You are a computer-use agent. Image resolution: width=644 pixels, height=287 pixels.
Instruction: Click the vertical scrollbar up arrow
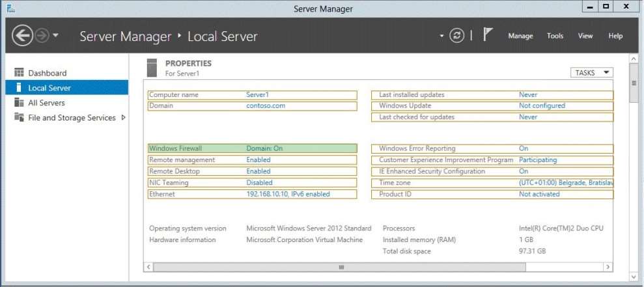(x=634, y=60)
